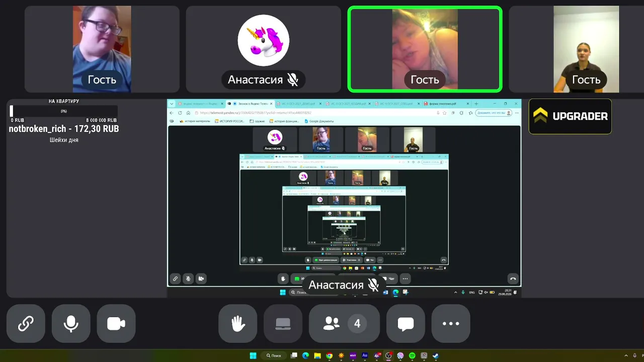The height and width of the screenshot is (362, 644).
Task: Open the ИСТОРИЯ РОССИ... bookmark folder
Action: (x=229, y=121)
